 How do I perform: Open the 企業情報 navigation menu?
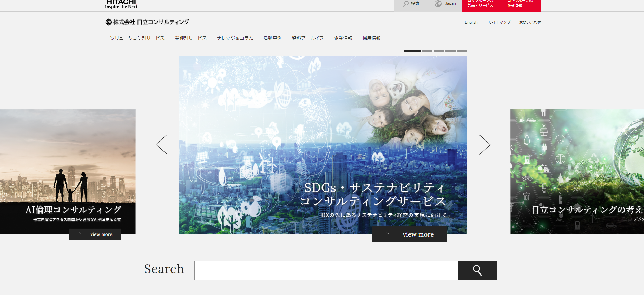point(343,38)
